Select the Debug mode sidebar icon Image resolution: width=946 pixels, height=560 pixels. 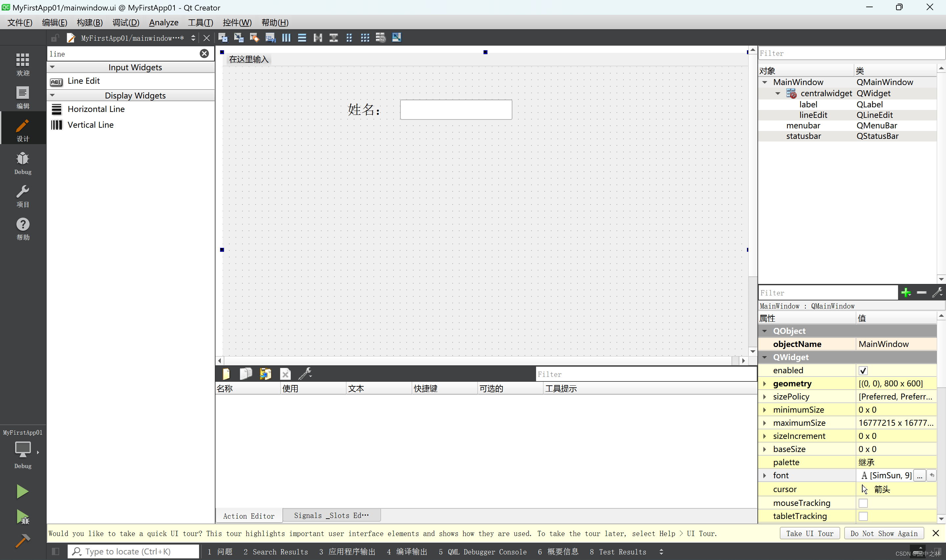pos(22,162)
